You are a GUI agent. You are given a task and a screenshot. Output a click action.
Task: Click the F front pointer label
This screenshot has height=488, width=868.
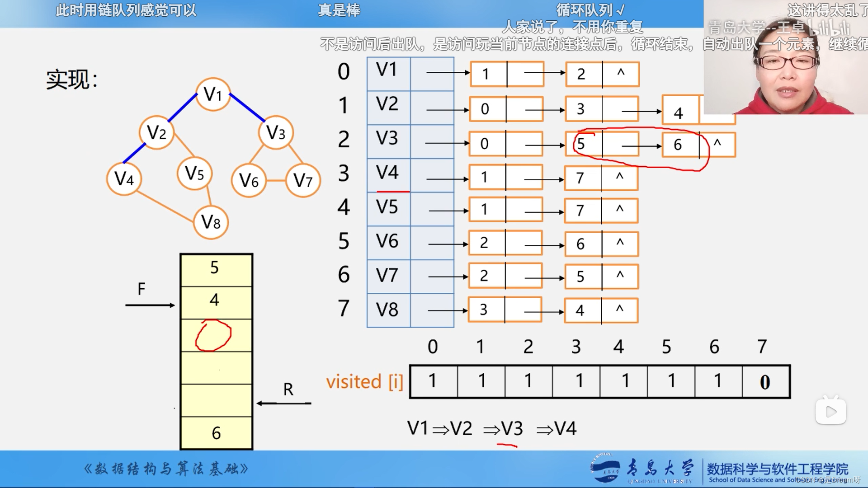[x=142, y=289]
